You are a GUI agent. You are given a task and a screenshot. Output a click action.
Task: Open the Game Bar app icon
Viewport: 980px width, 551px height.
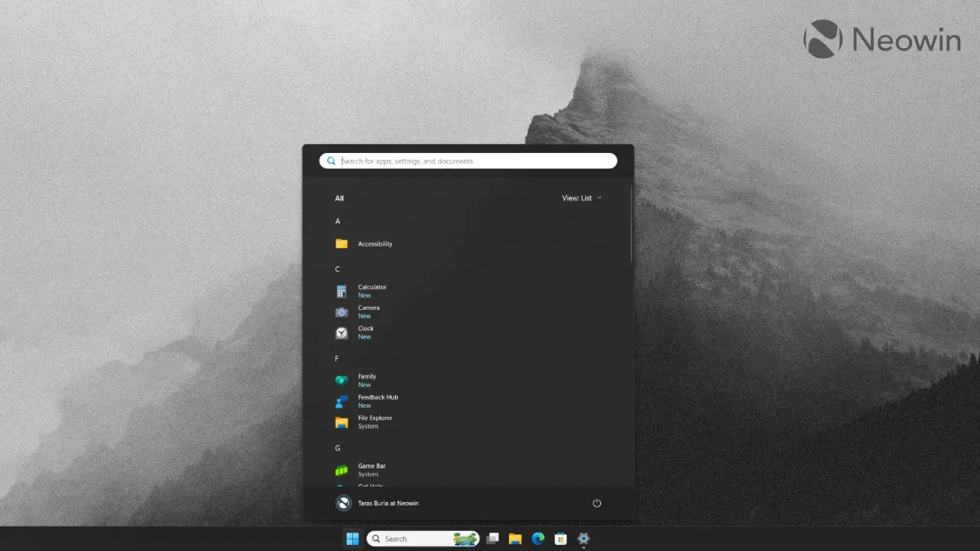click(341, 470)
